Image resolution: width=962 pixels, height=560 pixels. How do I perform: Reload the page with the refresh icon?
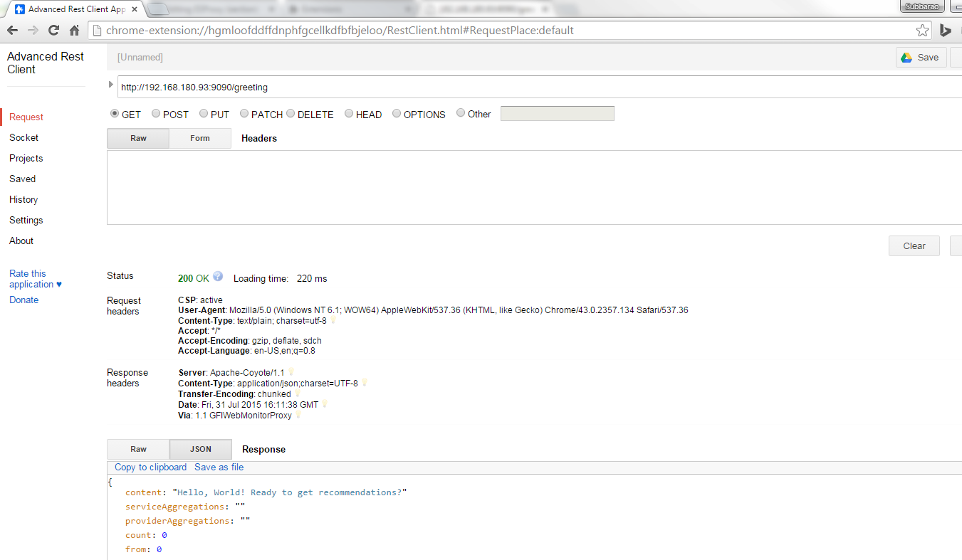(53, 31)
